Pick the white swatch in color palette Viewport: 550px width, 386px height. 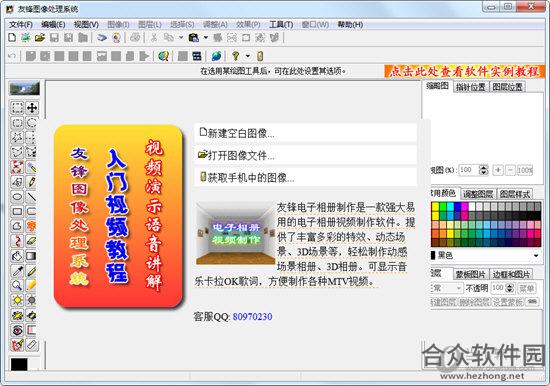pyautogui.click(x=472, y=206)
